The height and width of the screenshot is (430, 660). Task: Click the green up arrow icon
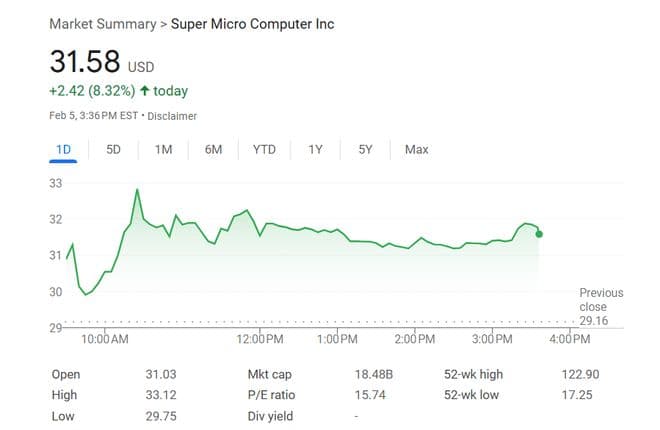145,91
